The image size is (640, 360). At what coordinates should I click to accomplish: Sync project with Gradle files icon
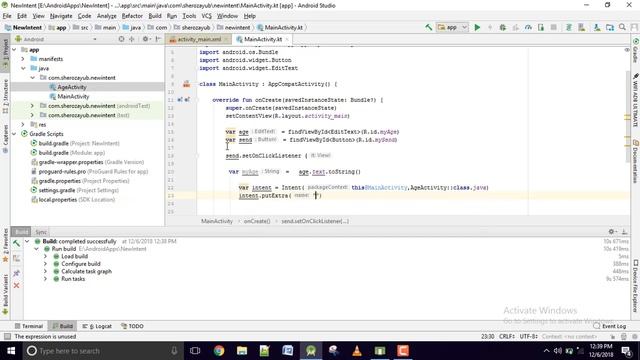point(569,27)
